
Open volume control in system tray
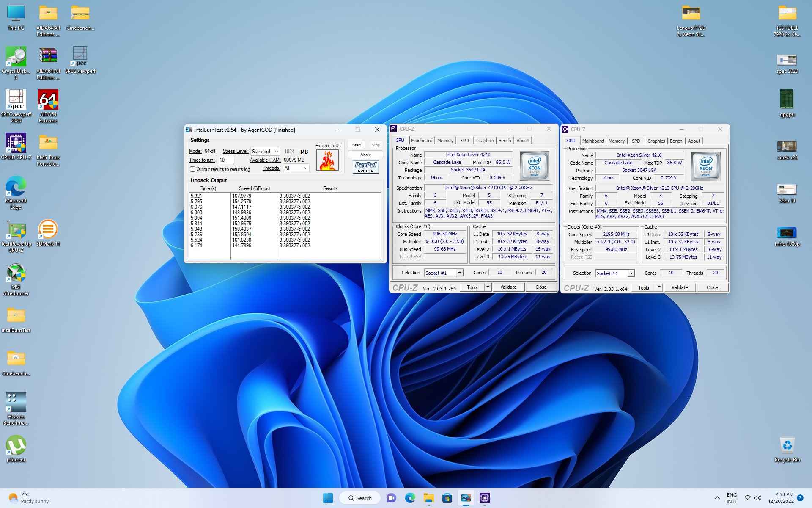tap(758, 498)
